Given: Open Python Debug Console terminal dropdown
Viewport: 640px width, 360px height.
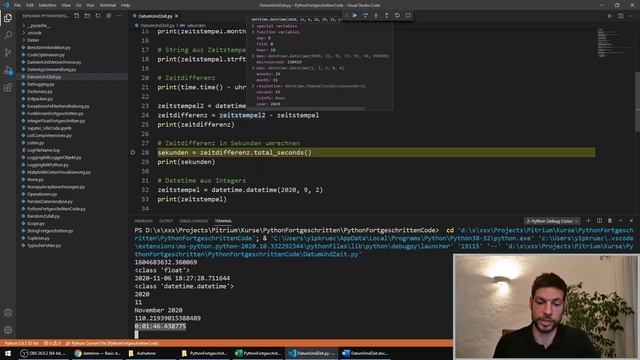Looking at the screenshot, I should pyautogui.click(x=552, y=221).
